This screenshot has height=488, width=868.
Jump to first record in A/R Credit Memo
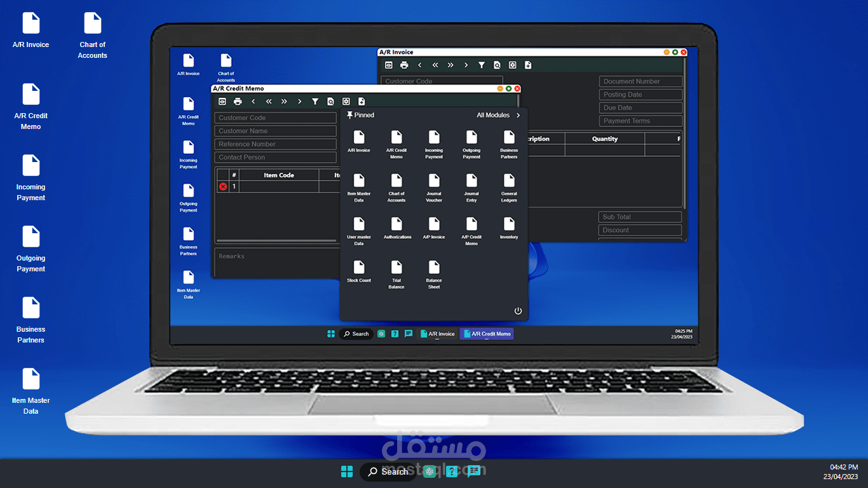click(269, 102)
